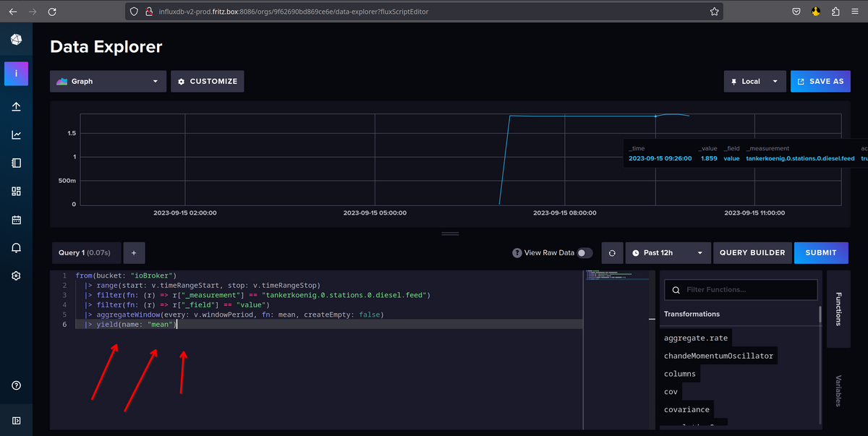The height and width of the screenshot is (436, 868).
Task: Click the refresh query icon beside Past 12h
Action: pyautogui.click(x=612, y=253)
